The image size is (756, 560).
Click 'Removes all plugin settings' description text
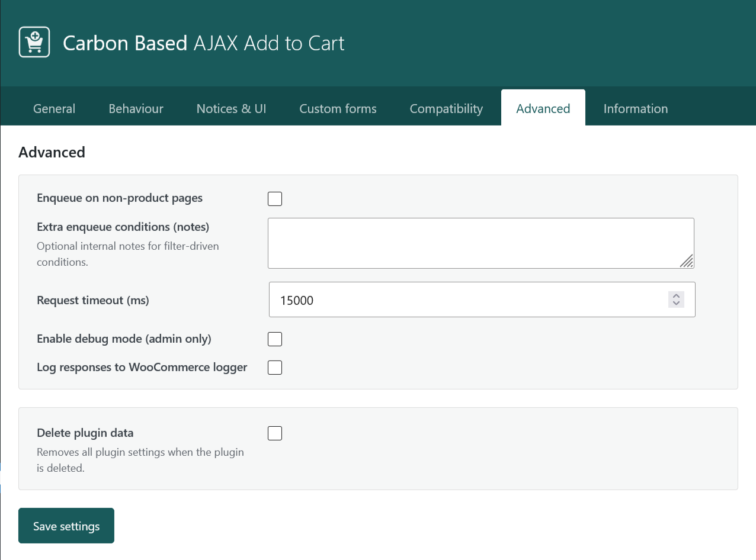pos(140,461)
